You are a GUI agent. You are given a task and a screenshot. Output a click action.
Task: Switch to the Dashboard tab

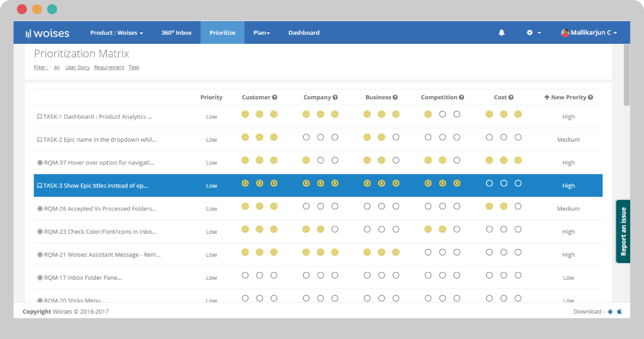point(304,32)
